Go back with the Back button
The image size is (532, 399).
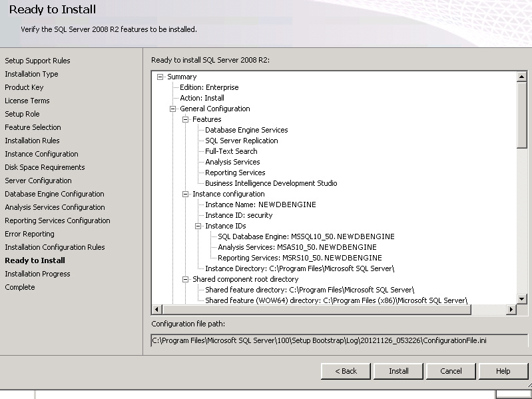(x=346, y=371)
